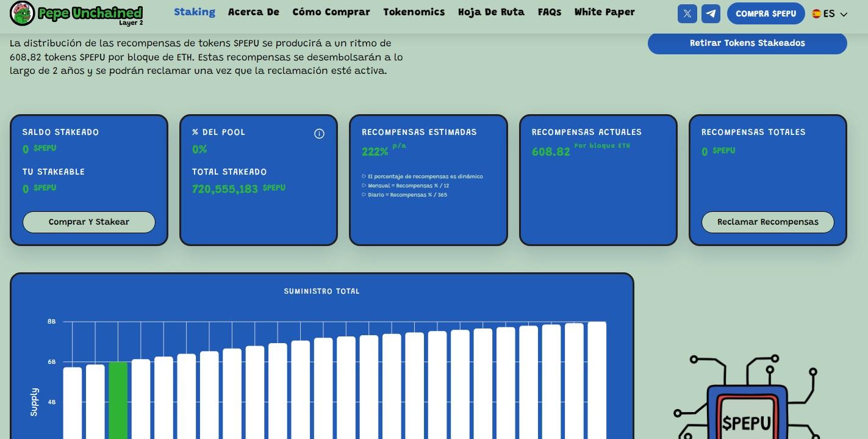Click the TU STAKEABLE label
Viewport: 868px width, 439px height.
coord(54,172)
